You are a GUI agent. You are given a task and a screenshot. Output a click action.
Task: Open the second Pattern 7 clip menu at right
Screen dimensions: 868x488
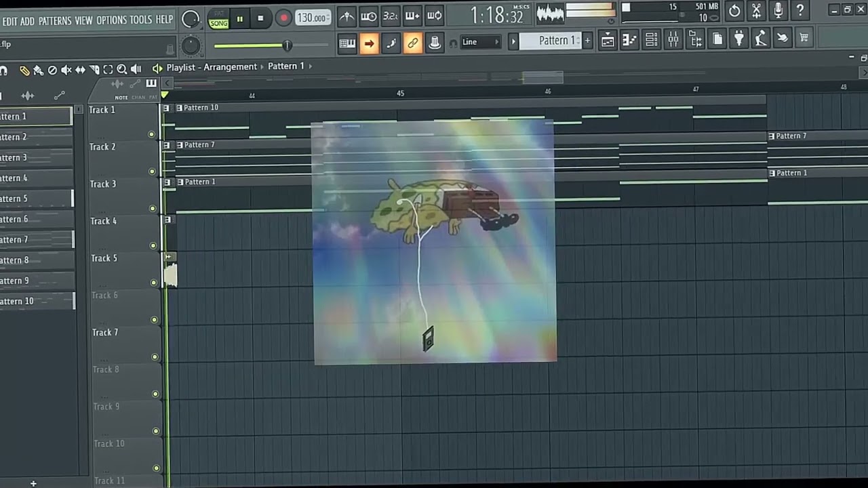pos(771,136)
